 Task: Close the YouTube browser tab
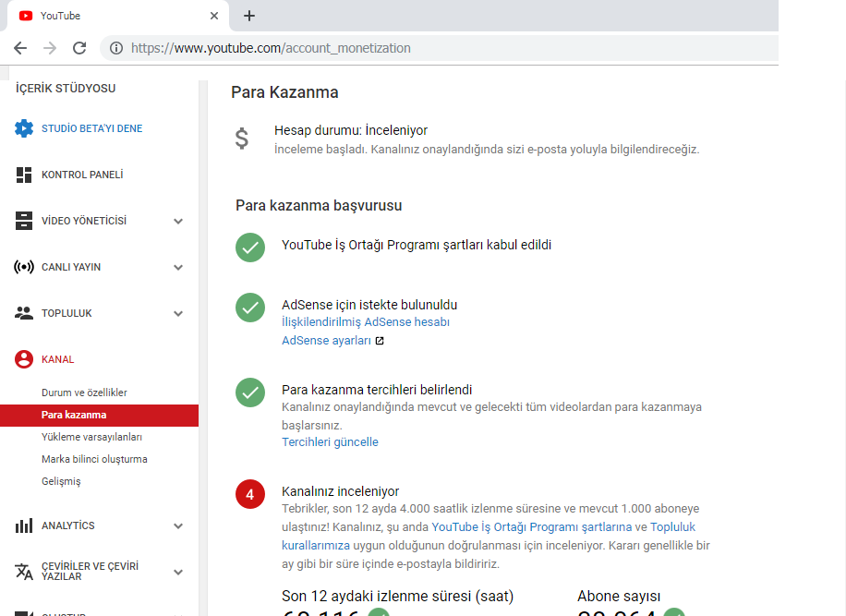[x=214, y=16]
